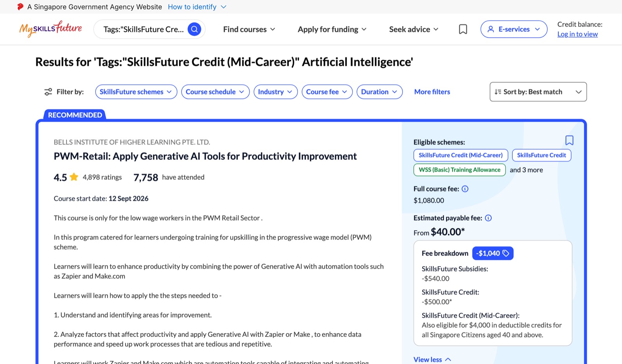The height and width of the screenshot is (364, 622).
Task: Click SkillsFuture Credit (Mid-Career) scheme tag
Action: click(x=461, y=155)
